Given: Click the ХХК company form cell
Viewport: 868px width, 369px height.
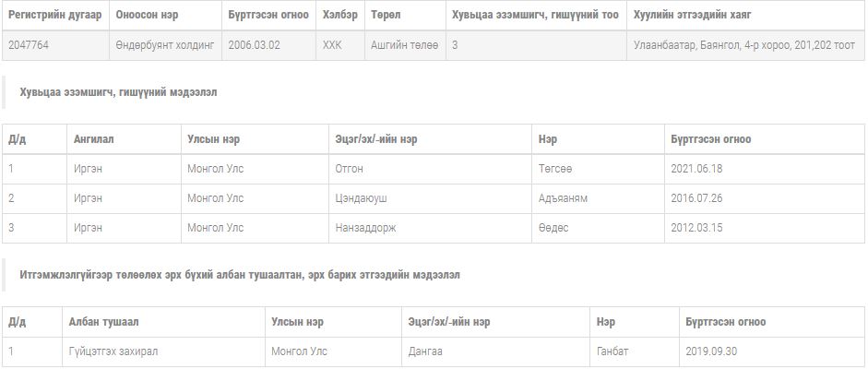Looking at the screenshot, I should tap(332, 45).
